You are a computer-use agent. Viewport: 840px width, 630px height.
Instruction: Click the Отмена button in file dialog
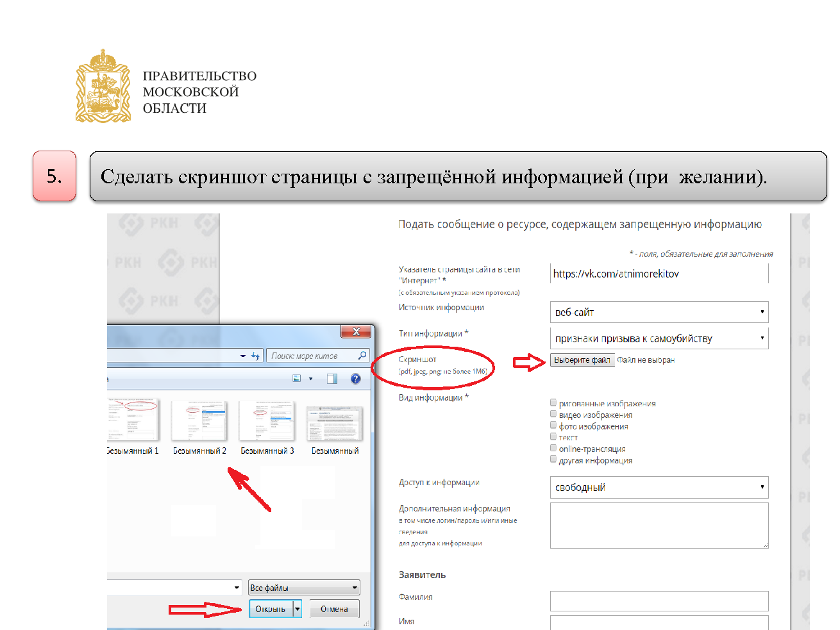click(334, 609)
